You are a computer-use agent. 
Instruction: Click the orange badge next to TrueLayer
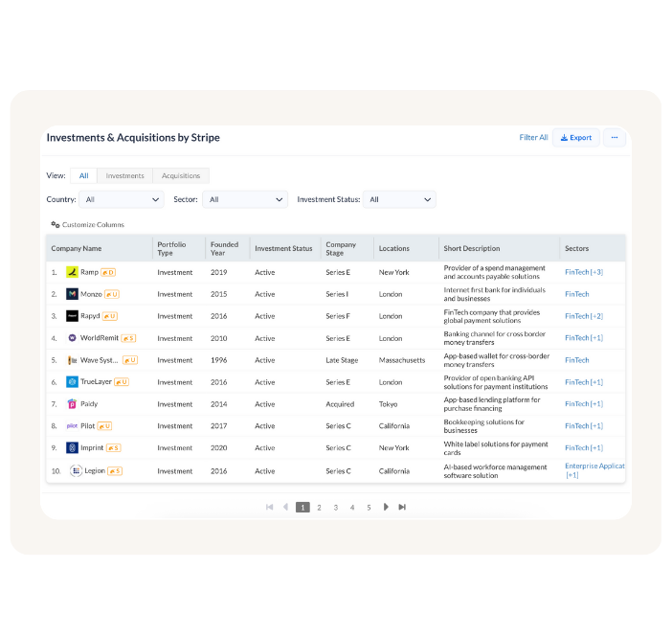(x=122, y=382)
